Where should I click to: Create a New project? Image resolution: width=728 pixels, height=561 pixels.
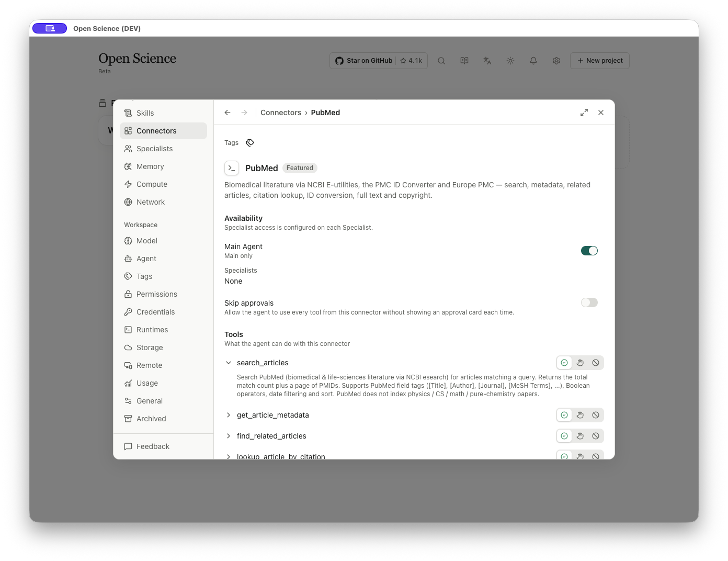[x=600, y=61]
